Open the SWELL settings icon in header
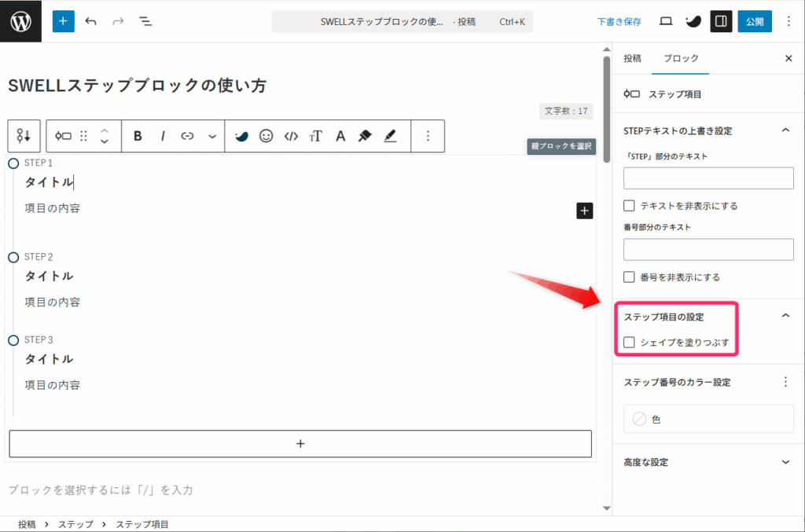 coord(693,21)
